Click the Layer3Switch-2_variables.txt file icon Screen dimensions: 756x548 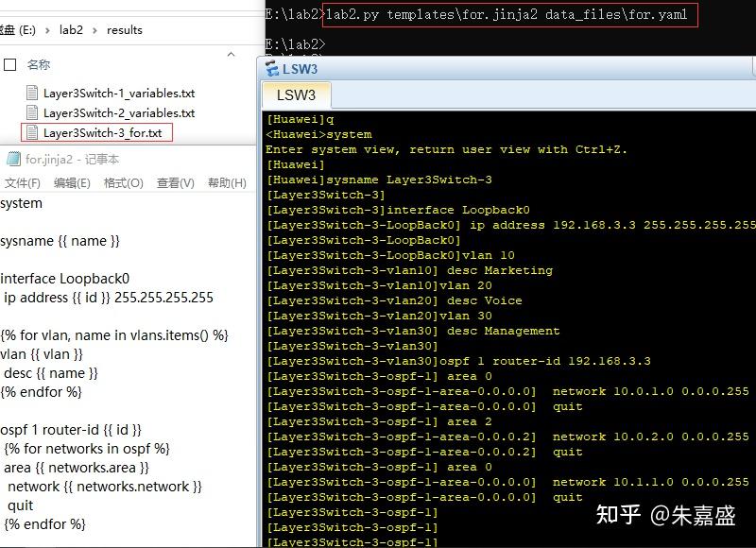click(32, 112)
